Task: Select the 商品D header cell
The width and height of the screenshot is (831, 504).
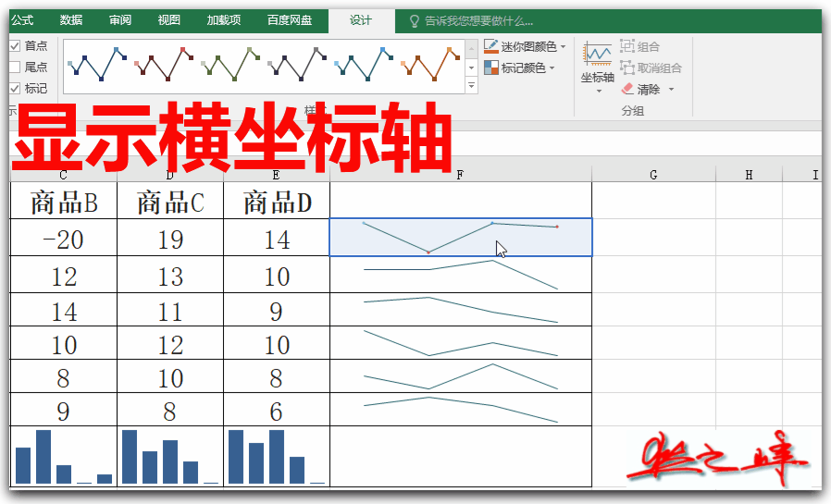Action: coord(277,202)
